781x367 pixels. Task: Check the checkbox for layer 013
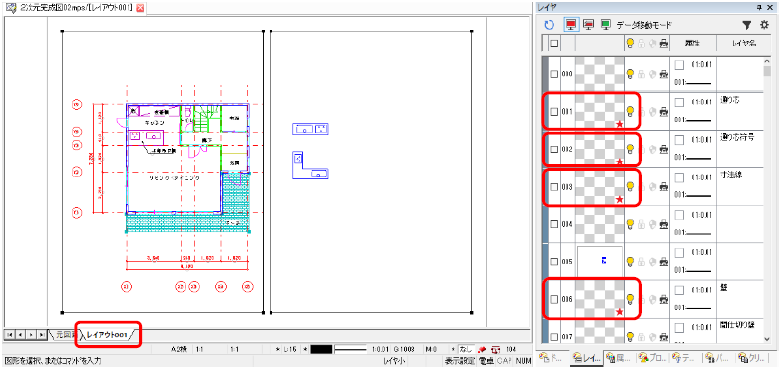pyautogui.click(x=554, y=187)
